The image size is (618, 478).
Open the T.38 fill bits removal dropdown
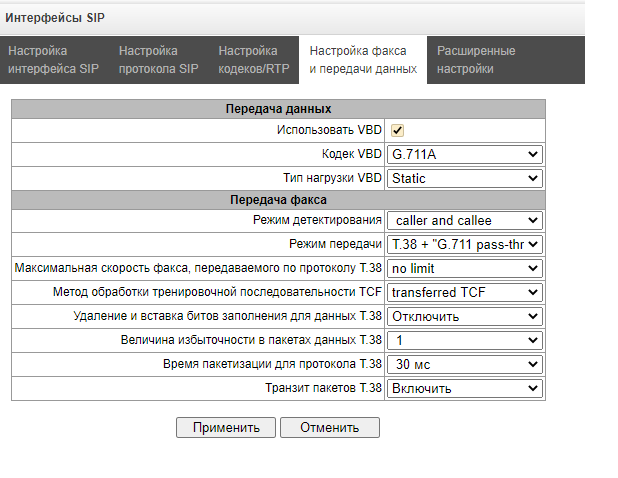(x=465, y=316)
